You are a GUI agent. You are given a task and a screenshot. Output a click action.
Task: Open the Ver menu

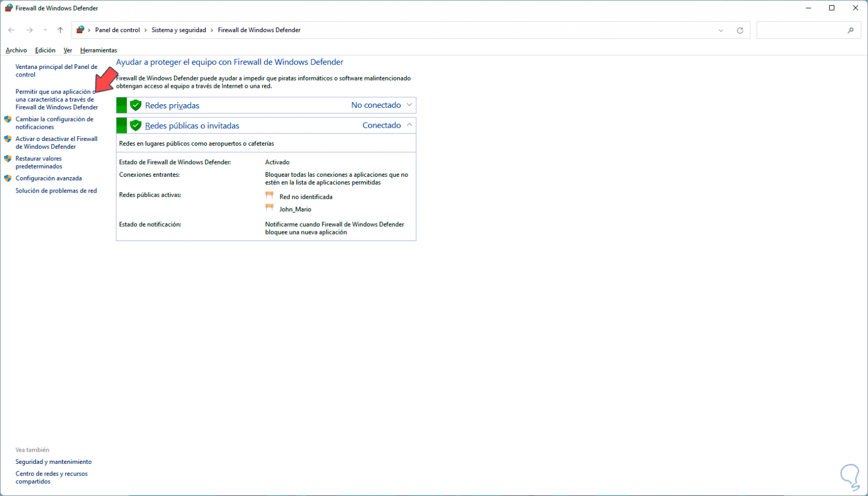click(x=68, y=50)
